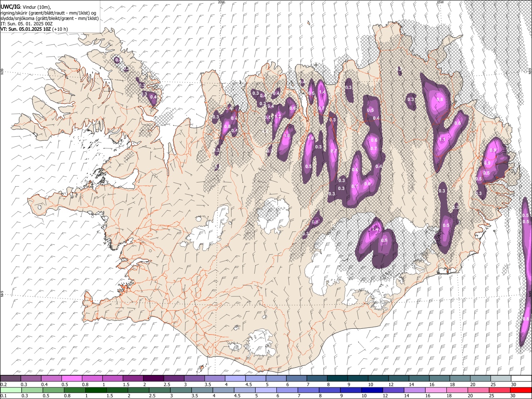Click the 'UWC/IG' title in the header box
Screen dimensions: 532x399
click(10, 7)
